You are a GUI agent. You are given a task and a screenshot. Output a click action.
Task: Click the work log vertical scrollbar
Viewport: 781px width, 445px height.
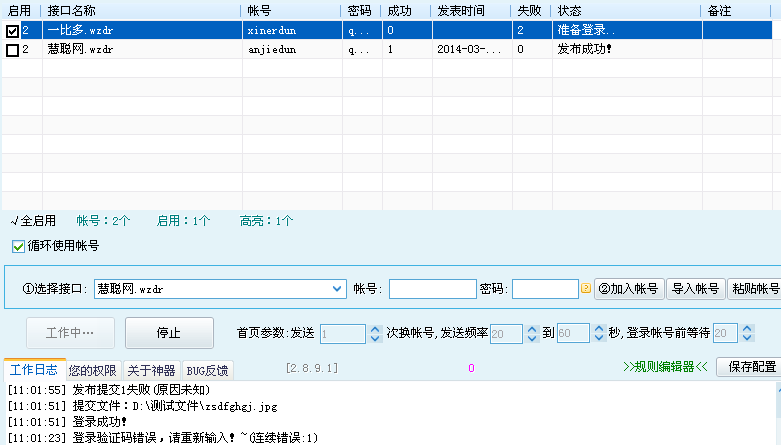[778, 414]
